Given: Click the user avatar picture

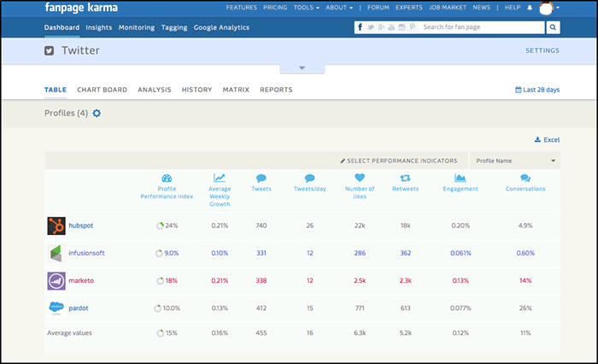Looking at the screenshot, I should 546,8.
